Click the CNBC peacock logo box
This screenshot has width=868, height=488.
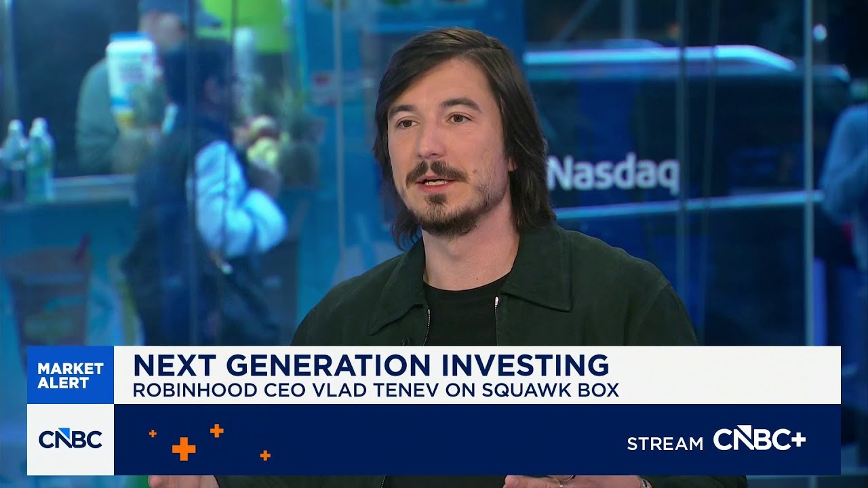[71, 439]
